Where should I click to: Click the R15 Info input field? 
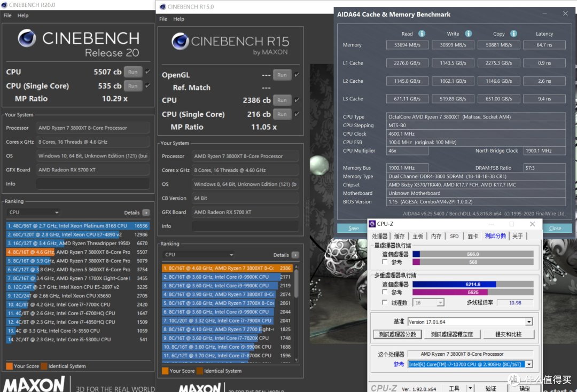245,226
